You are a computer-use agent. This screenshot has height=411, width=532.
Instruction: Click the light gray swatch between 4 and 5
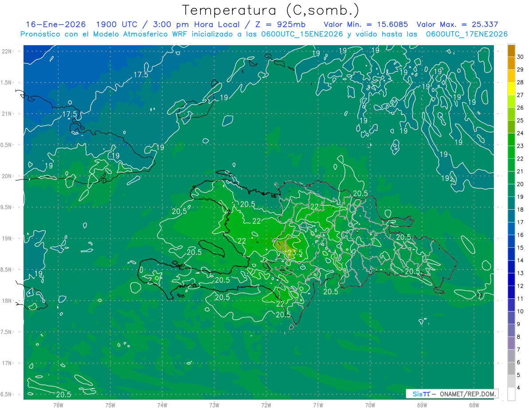(511, 381)
